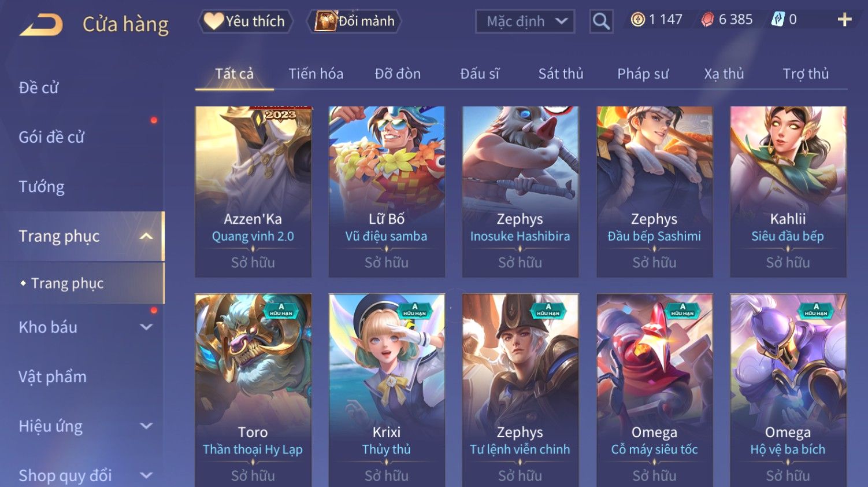Switch to the Sát thủ tab
Viewport: 868px width, 487px height.
pyautogui.click(x=561, y=74)
